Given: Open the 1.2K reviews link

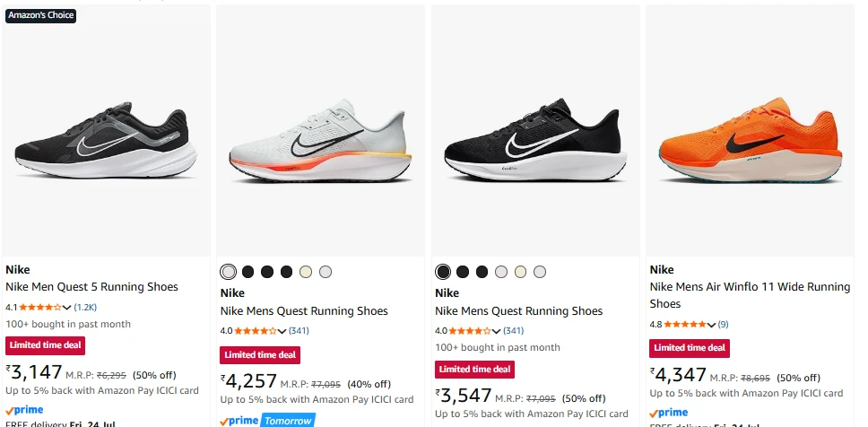Looking at the screenshot, I should 85,307.
